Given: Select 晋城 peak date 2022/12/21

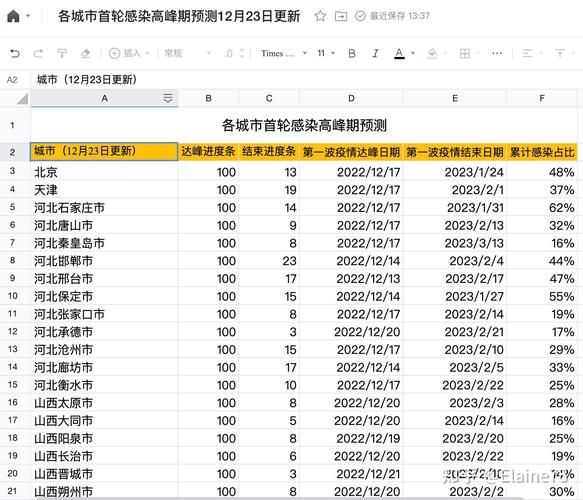Looking at the screenshot, I should click(351, 474).
